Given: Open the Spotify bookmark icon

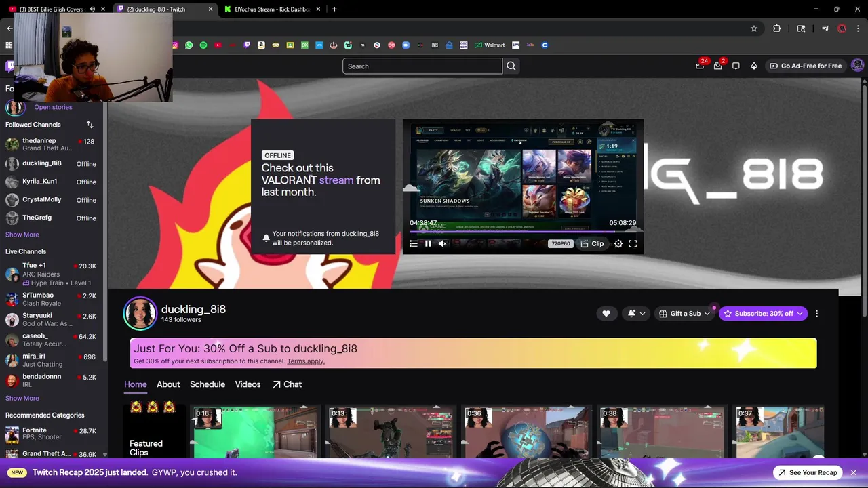Looking at the screenshot, I should [x=203, y=45].
